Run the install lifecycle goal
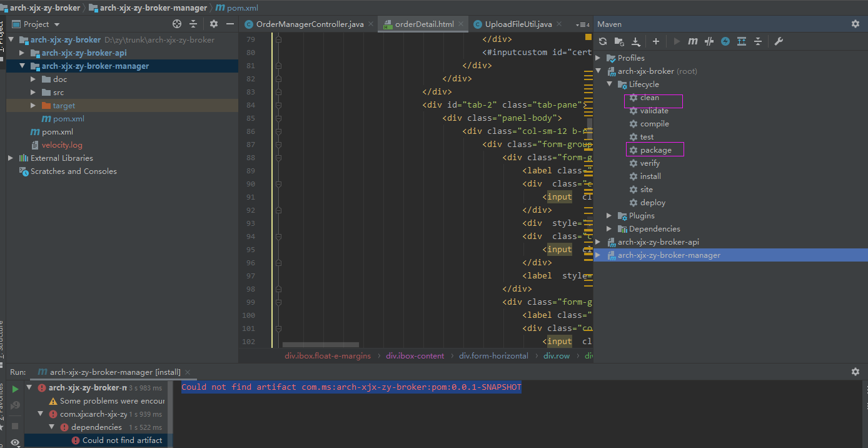This screenshot has height=448, width=868. (x=649, y=176)
